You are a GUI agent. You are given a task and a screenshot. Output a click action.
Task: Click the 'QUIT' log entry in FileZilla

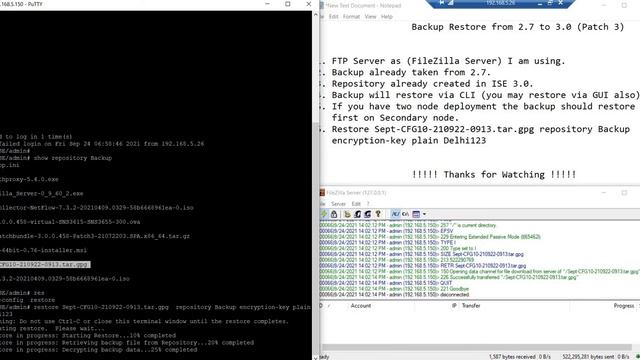click(x=386, y=283)
